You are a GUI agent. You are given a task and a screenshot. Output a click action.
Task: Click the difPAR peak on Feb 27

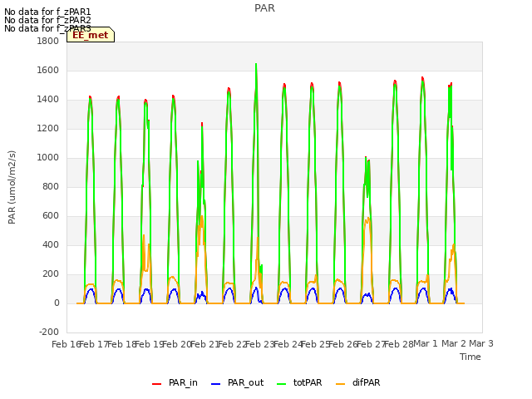pyautogui.click(x=368, y=218)
